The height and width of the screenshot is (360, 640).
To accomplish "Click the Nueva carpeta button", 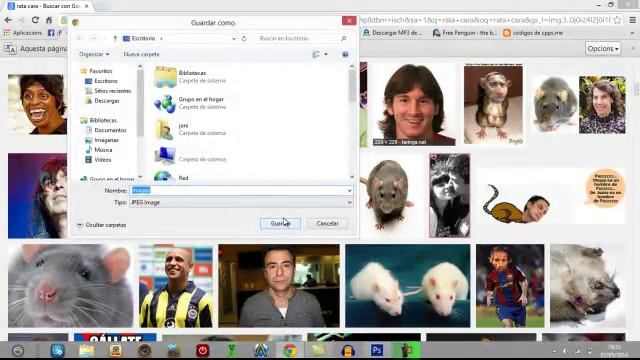I will pos(141,54).
